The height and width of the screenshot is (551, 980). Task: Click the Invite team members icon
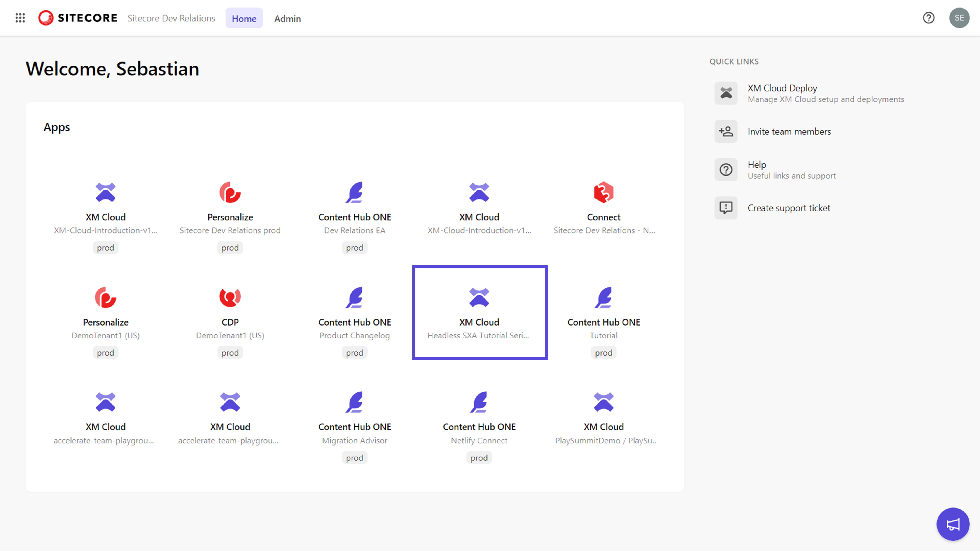tap(726, 131)
